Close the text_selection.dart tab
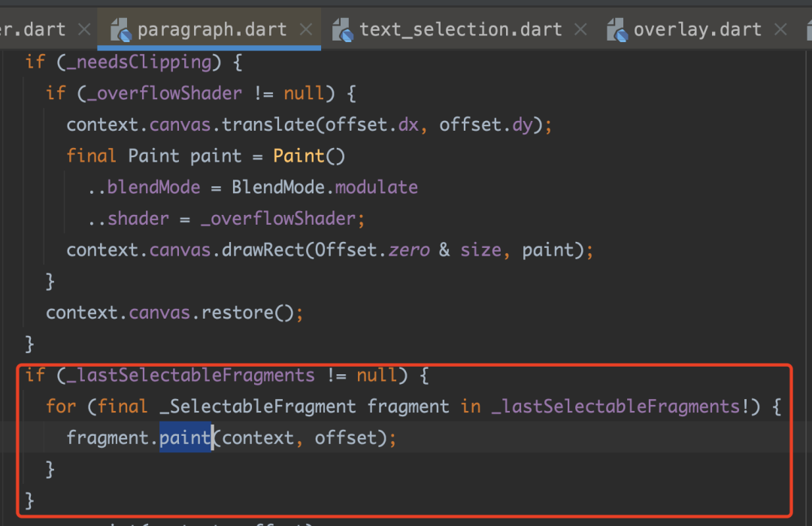The width and height of the screenshot is (812, 526). click(580, 30)
